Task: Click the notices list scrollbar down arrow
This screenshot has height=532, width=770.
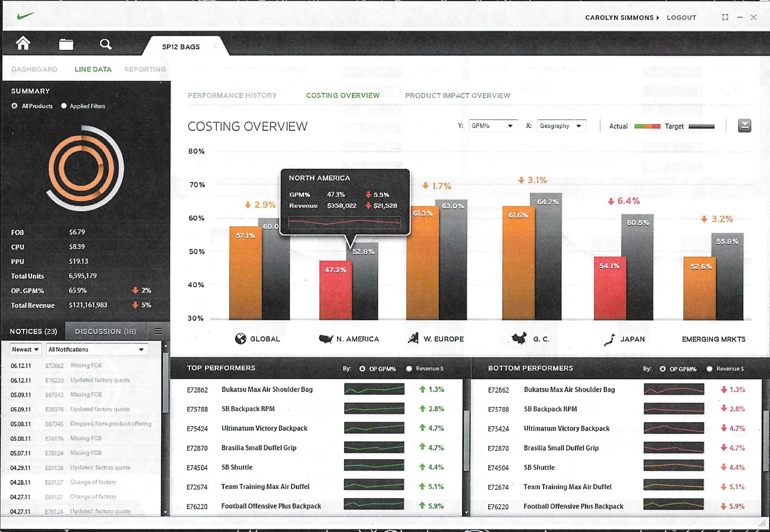Action: pyautogui.click(x=165, y=512)
